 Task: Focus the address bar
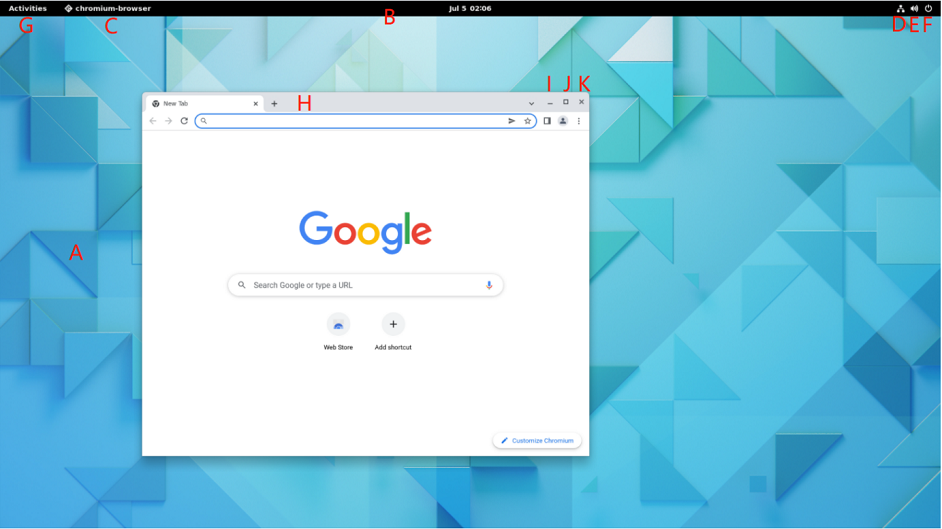coord(365,121)
